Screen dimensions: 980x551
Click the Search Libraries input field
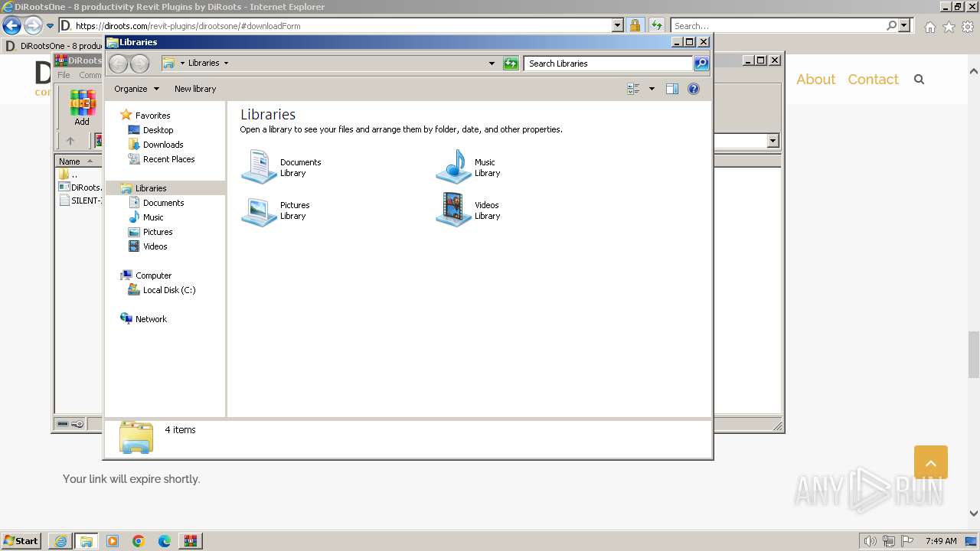point(609,64)
